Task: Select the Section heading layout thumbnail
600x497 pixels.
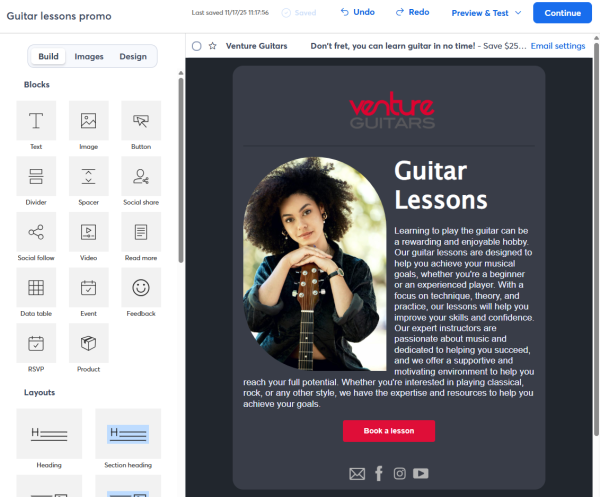Action: coord(128,433)
